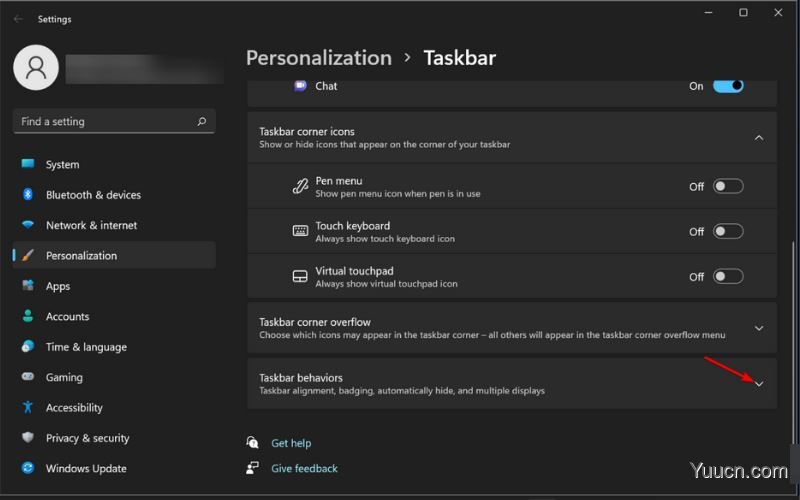Viewport: 800px width, 500px height.
Task: Click the Bluetooth icon in sidebar
Action: tap(28, 194)
